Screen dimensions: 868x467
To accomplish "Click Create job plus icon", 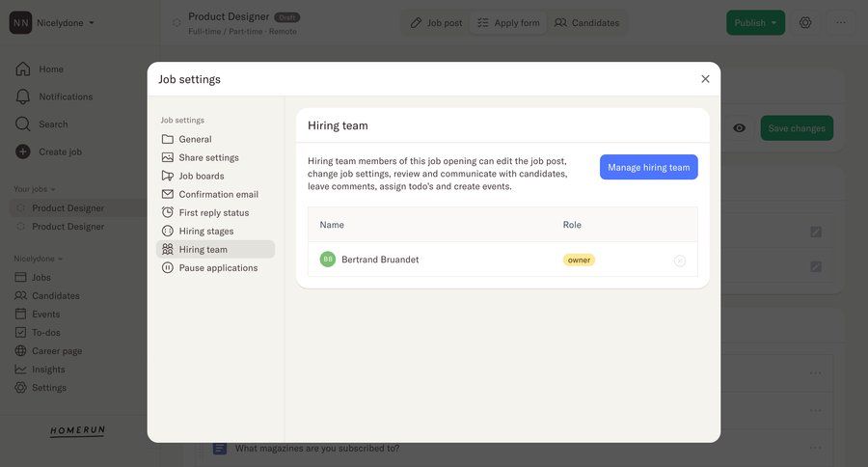I will [23, 151].
